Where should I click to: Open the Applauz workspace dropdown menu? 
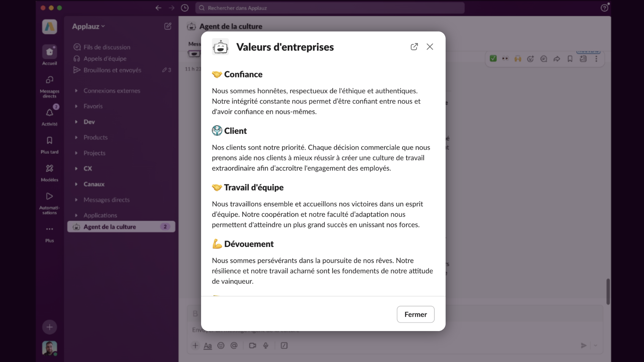(x=88, y=26)
